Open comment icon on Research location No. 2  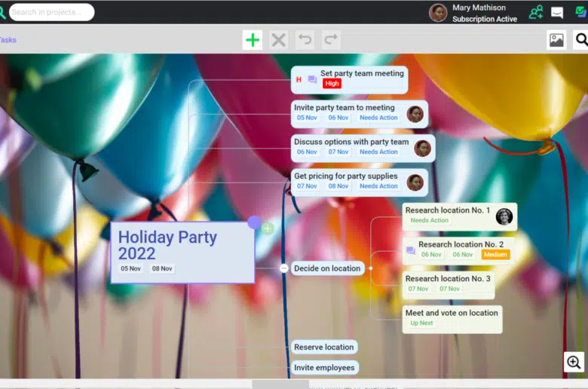410,251
